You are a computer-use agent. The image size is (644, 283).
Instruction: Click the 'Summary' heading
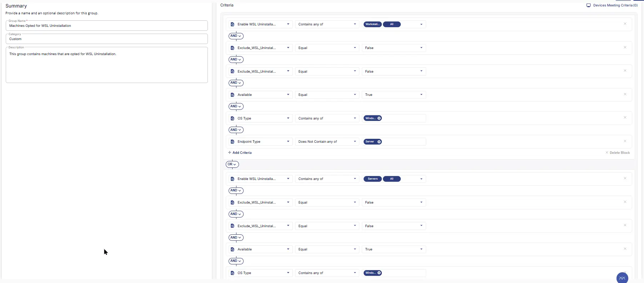click(x=16, y=6)
